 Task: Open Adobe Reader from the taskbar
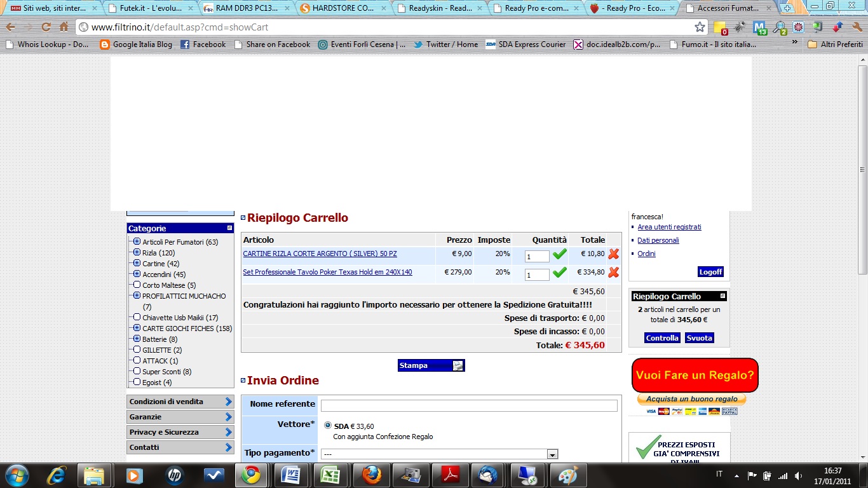450,475
